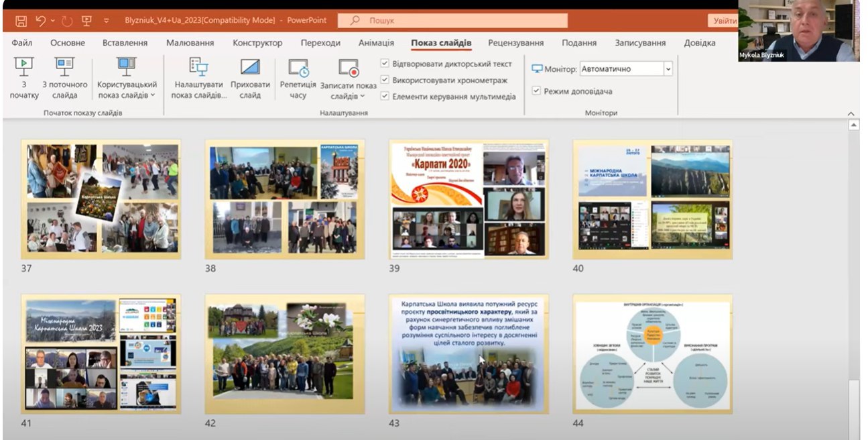Click the Увійти sign-in button
The height and width of the screenshot is (440, 868).
click(x=724, y=21)
